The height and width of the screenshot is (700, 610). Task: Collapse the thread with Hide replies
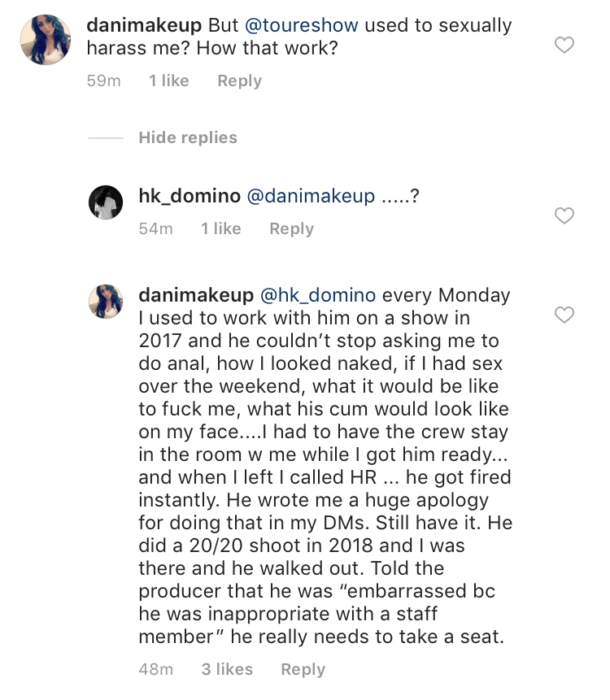click(x=188, y=137)
